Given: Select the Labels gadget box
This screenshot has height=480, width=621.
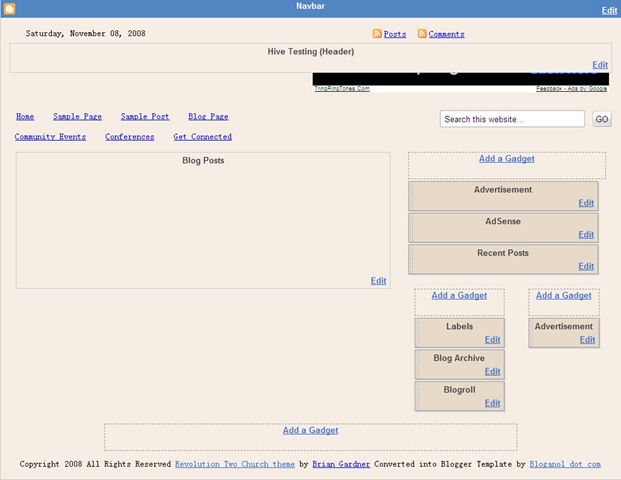Looking at the screenshot, I should click(459, 333).
